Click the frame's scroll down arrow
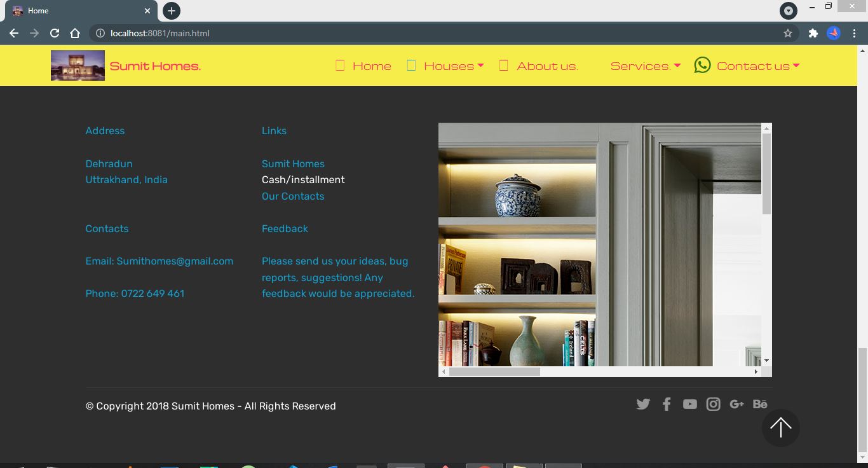The image size is (868, 468). 766,361
